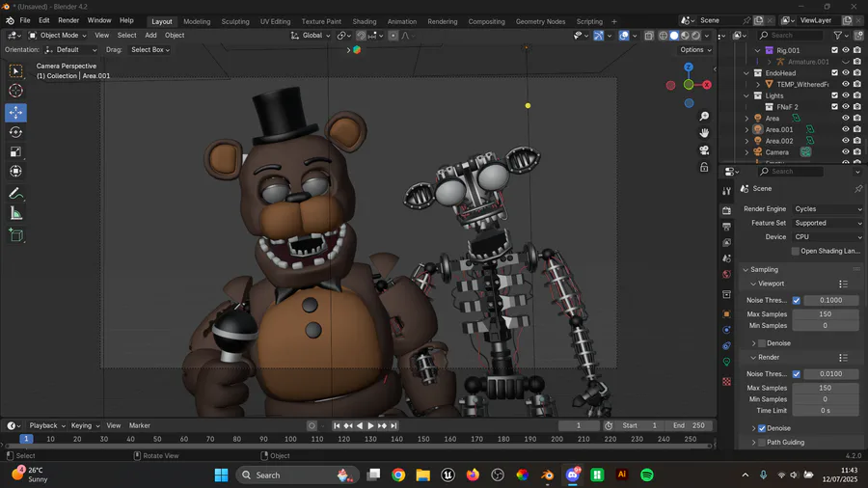Screen dimensions: 868x488
Task: Click the current frame field showing 1
Action: (579, 426)
